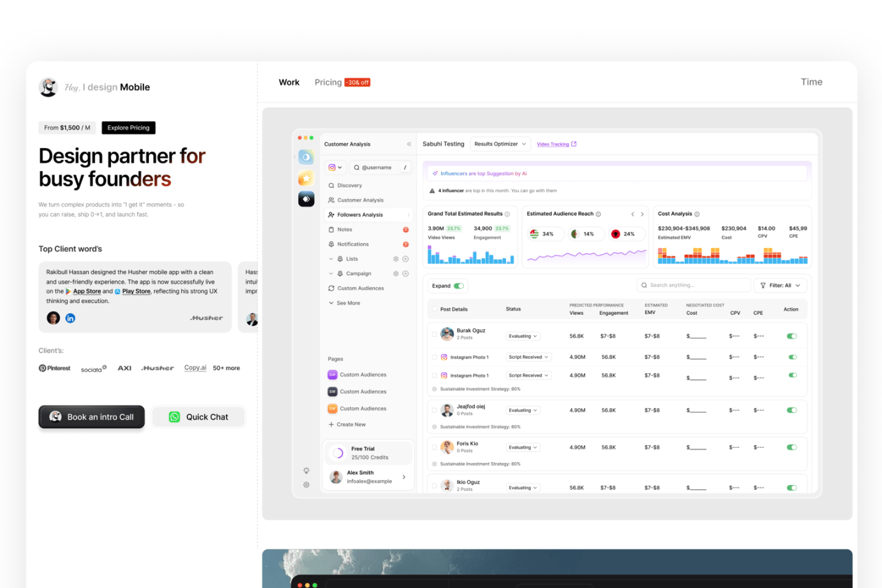882x588 pixels.
Task: Toggle the Action switch in Foris Kio's row
Action: [x=792, y=448]
